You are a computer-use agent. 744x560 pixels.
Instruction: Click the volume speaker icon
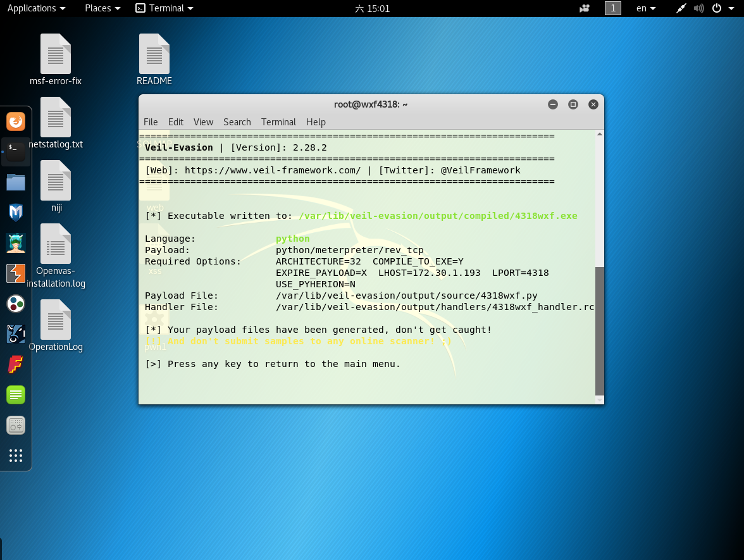698,8
